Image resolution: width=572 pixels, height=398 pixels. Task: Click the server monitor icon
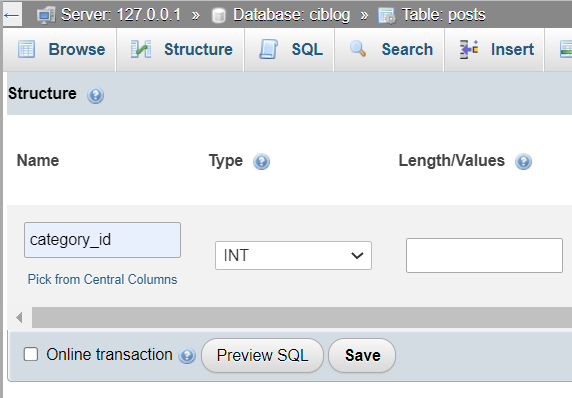click(46, 16)
